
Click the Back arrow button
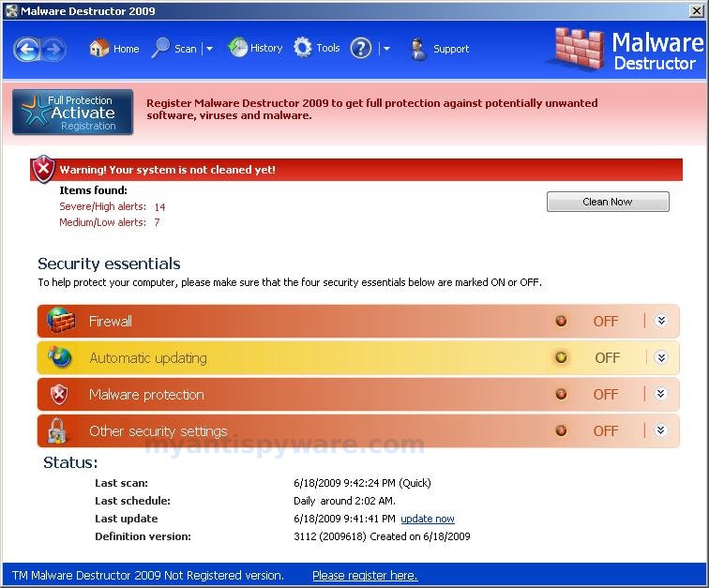(x=26, y=49)
